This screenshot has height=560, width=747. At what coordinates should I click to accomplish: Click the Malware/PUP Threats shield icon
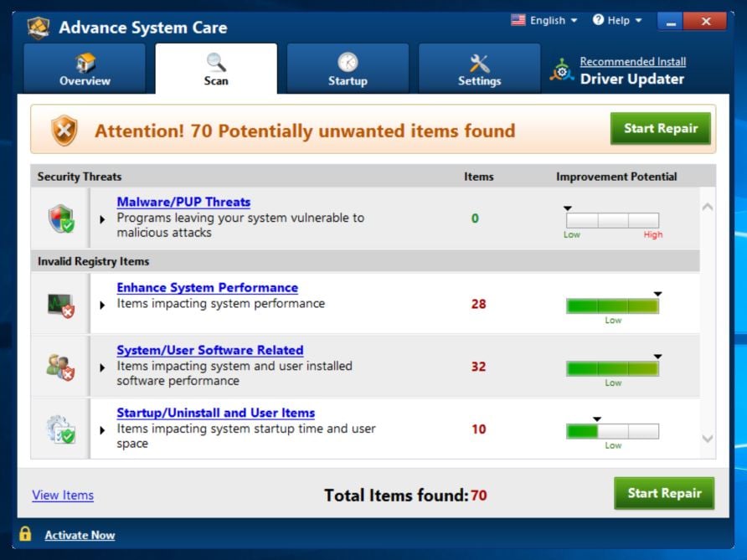pyautogui.click(x=61, y=218)
